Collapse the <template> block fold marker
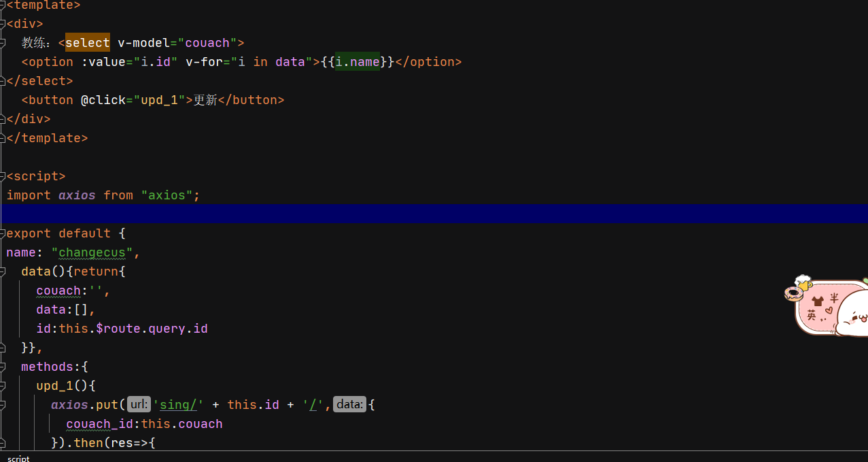The image size is (868, 462). pos(3,5)
